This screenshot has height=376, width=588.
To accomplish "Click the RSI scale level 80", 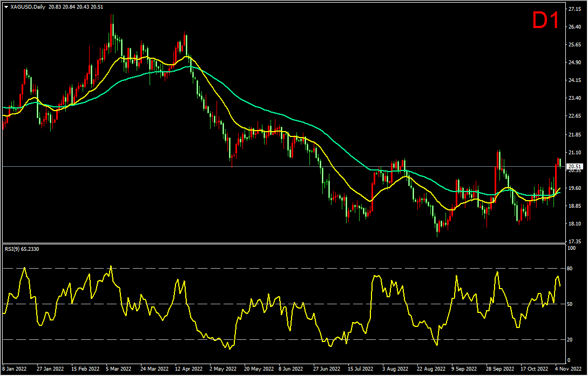I will pyautogui.click(x=570, y=269).
